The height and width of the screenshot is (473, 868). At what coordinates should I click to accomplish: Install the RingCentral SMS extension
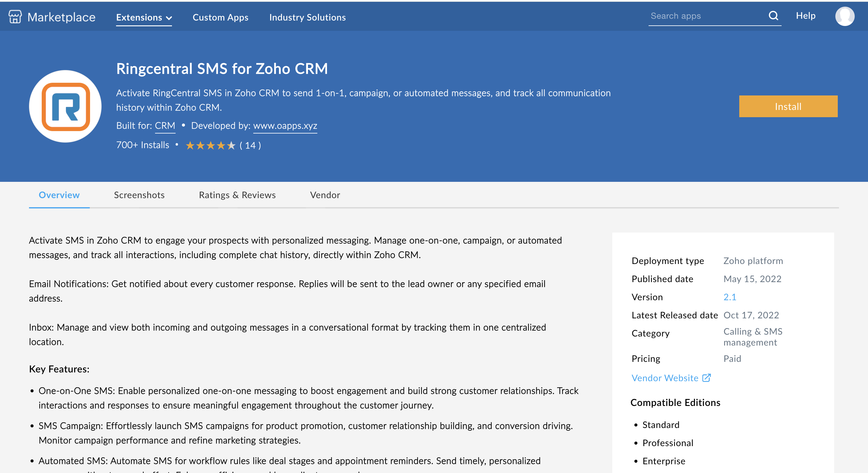tap(788, 106)
